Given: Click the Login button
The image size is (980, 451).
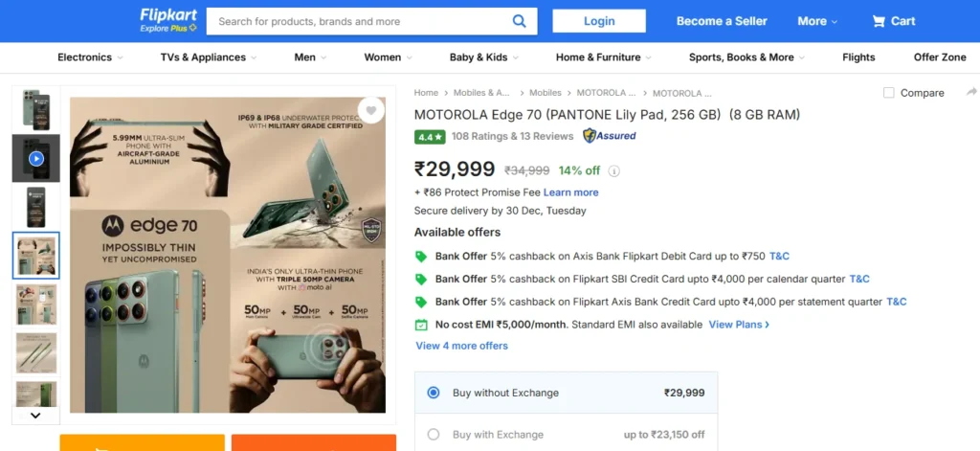Looking at the screenshot, I should [599, 21].
